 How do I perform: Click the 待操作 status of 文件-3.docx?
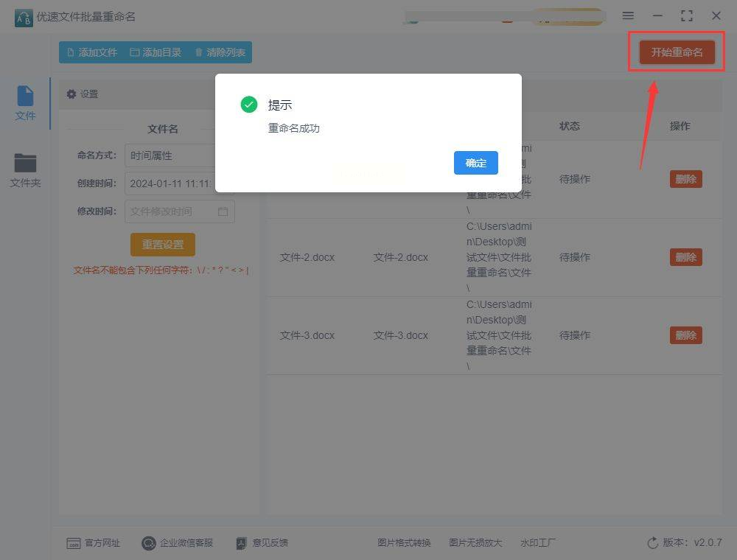(x=574, y=335)
